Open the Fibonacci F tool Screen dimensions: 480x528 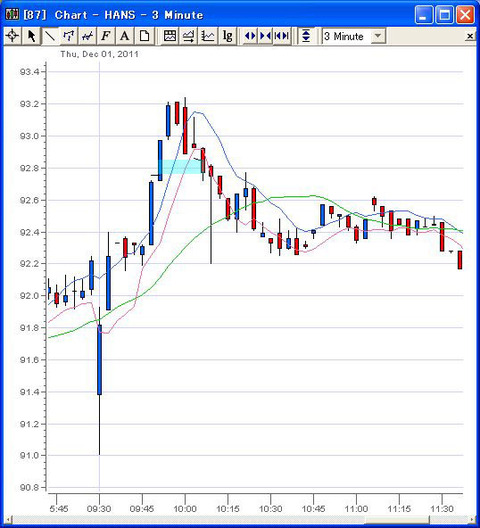pyautogui.click(x=106, y=36)
